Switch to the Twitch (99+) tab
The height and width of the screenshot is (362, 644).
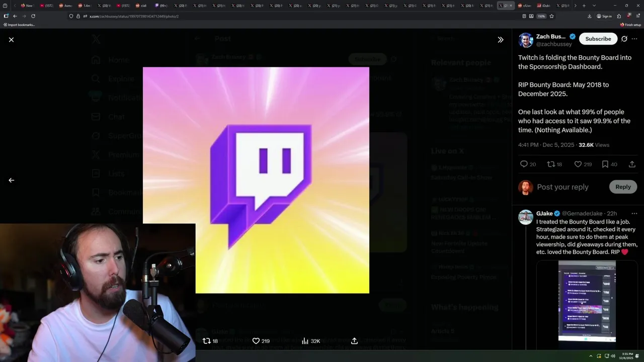161,6
